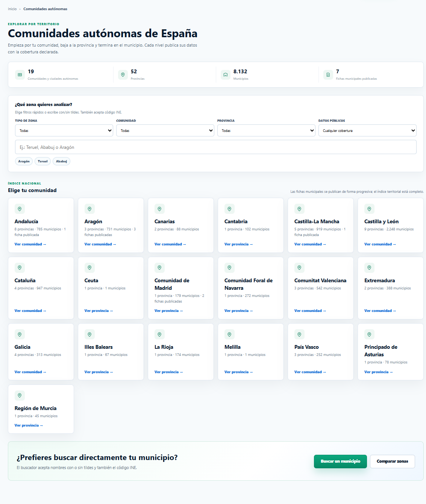Viewport: 426px width, 504px height.
Task: Click the pin icon on País Vasco card
Action: (299, 334)
